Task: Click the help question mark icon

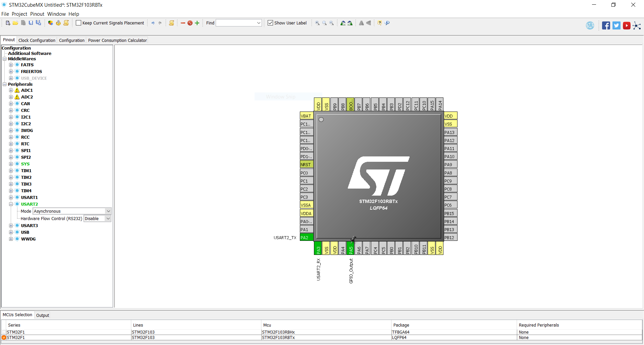Action: [x=380, y=23]
